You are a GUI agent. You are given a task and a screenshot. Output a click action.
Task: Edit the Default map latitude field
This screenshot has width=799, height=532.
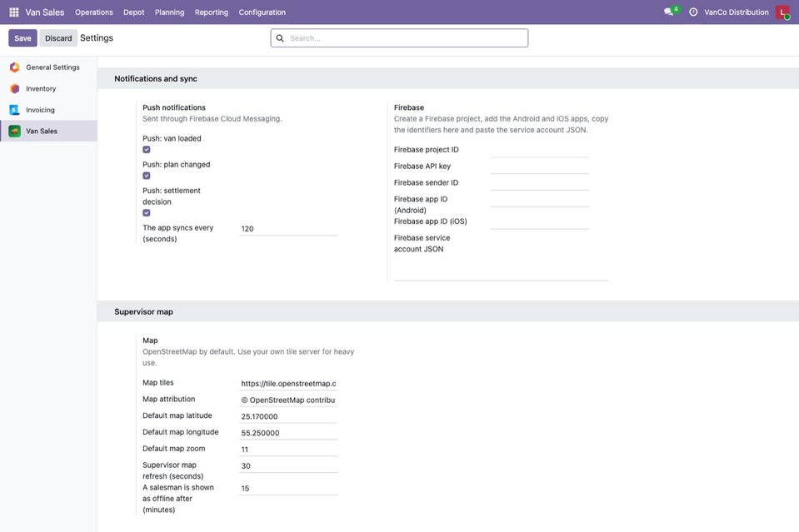click(x=288, y=416)
